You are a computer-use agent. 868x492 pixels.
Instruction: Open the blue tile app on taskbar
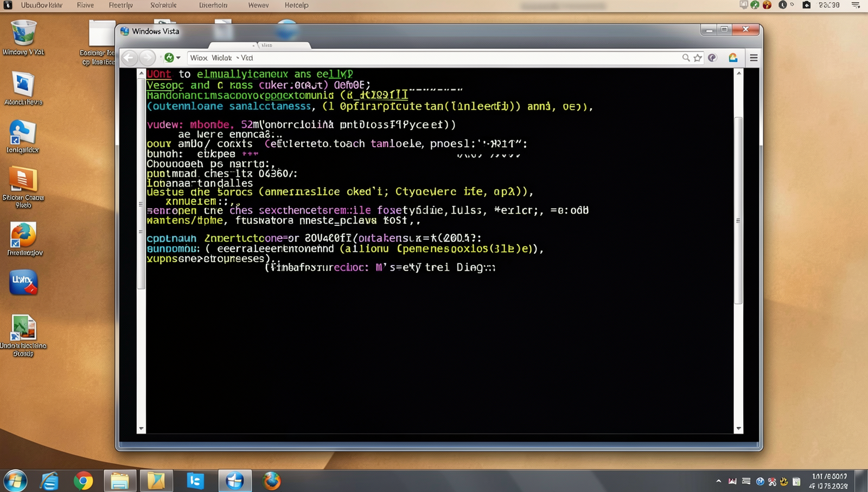click(195, 481)
